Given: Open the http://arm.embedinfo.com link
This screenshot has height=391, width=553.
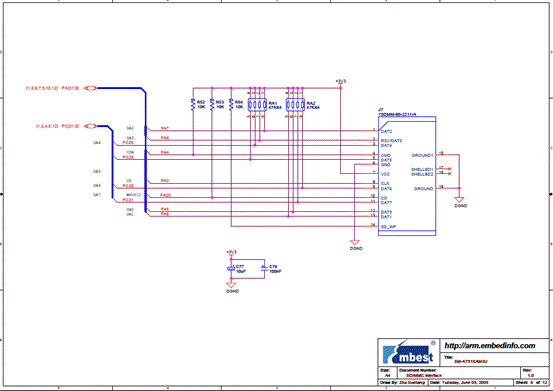Looking at the screenshot, I should coord(490,346).
